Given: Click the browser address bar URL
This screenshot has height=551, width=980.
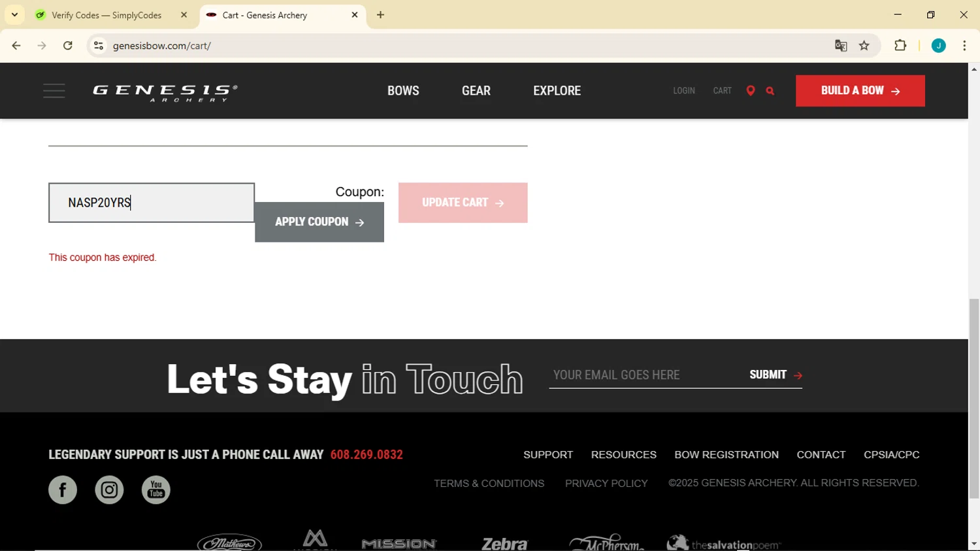Looking at the screenshot, I should pos(162,46).
